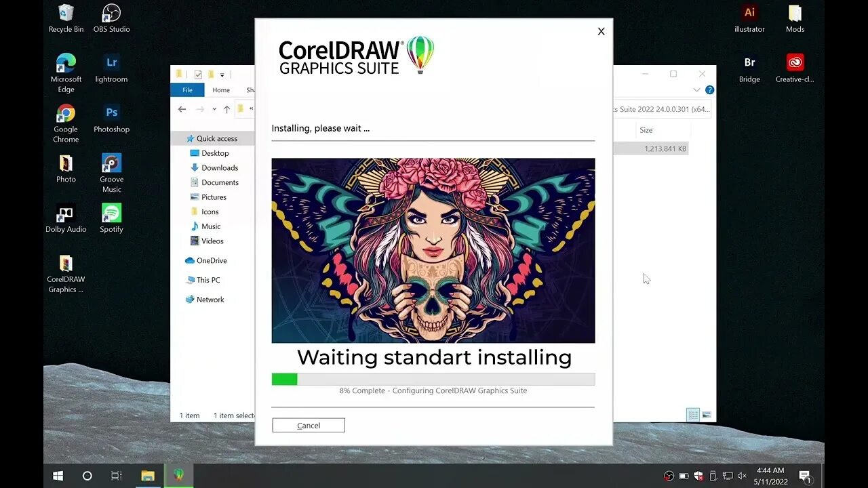Switch Explorer to details view icon
Screen dimensions: 868x488
pos(693,415)
